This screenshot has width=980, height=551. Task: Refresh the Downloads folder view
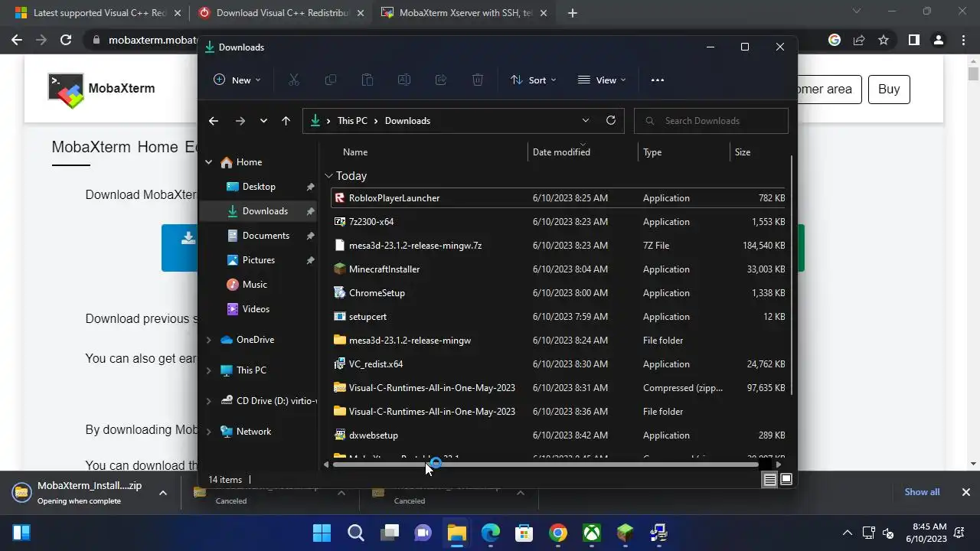point(610,120)
